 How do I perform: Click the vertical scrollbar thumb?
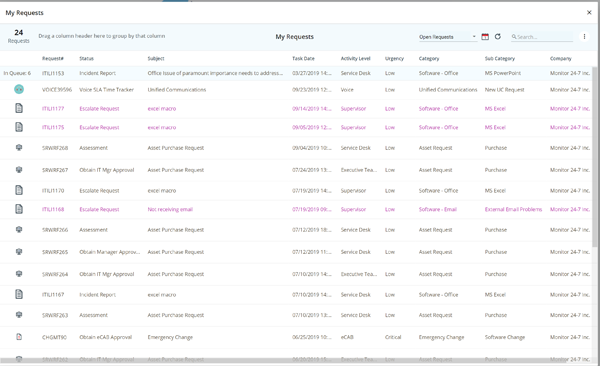pos(594,157)
